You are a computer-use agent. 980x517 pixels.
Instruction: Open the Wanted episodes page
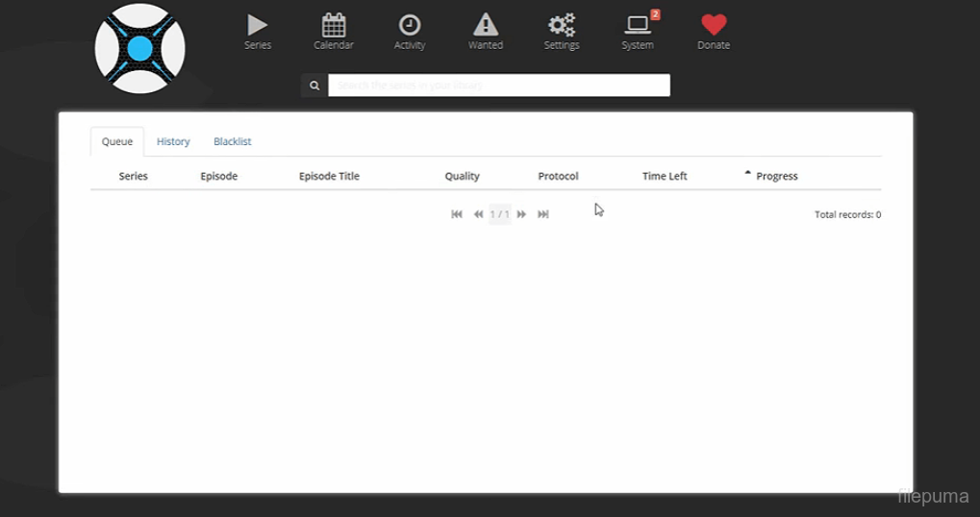(x=486, y=31)
